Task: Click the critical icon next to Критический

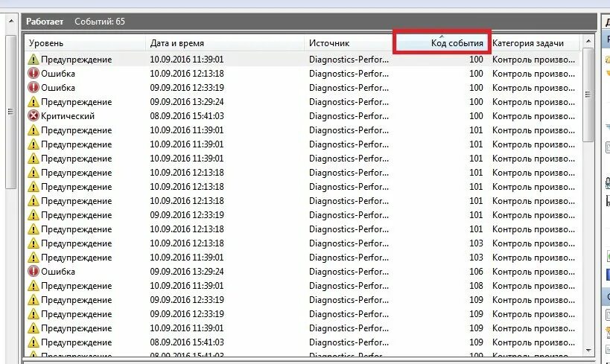Action: [x=34, y=116]
